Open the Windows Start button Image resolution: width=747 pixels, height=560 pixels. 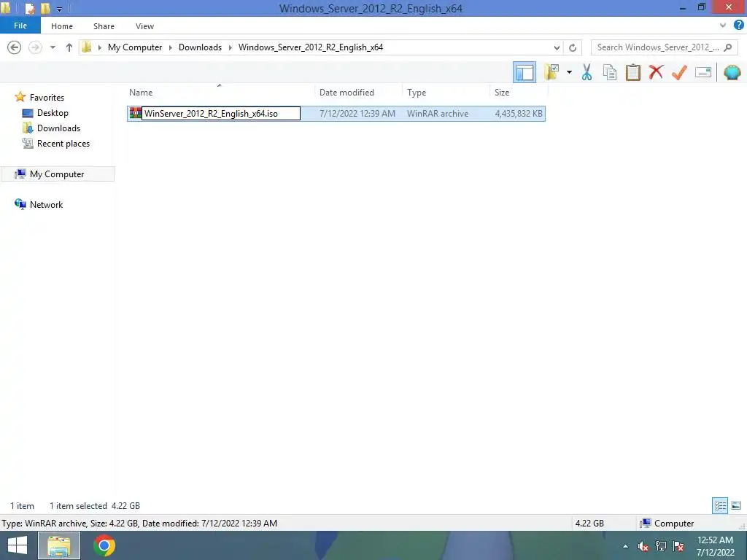18,545
